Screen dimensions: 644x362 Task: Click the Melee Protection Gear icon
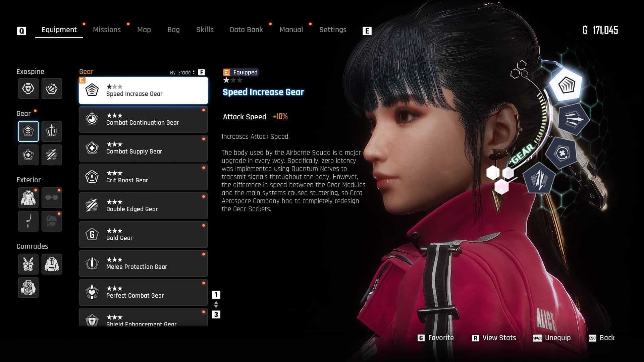(92, 263)
